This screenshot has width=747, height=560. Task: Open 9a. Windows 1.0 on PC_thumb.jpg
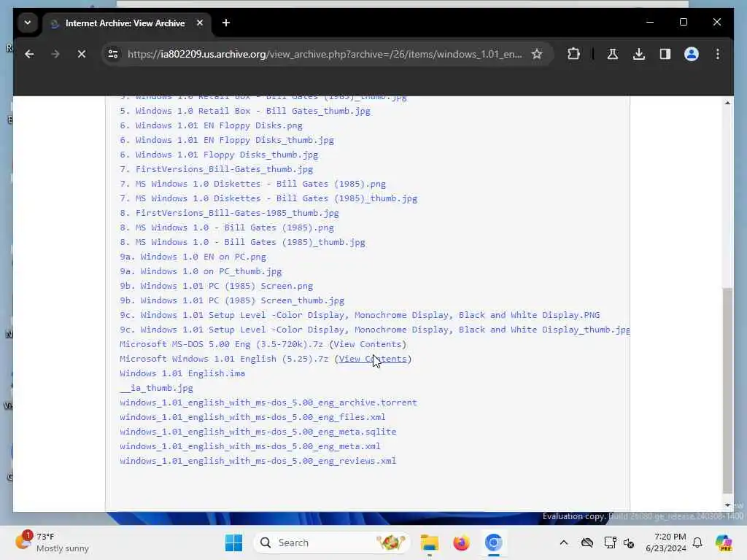click(201, 271)
